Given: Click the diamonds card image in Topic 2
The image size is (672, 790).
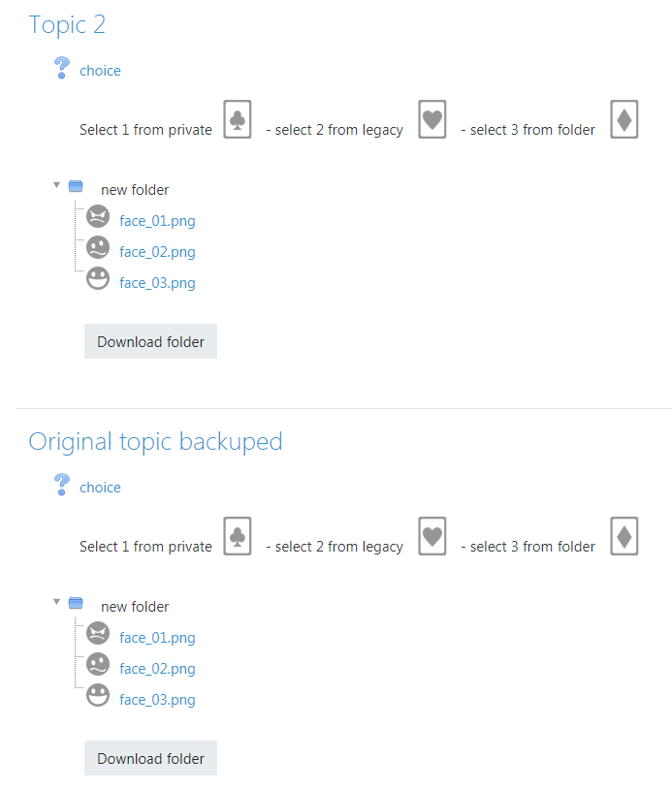Looking at the screenshot, I should (624, 119).
